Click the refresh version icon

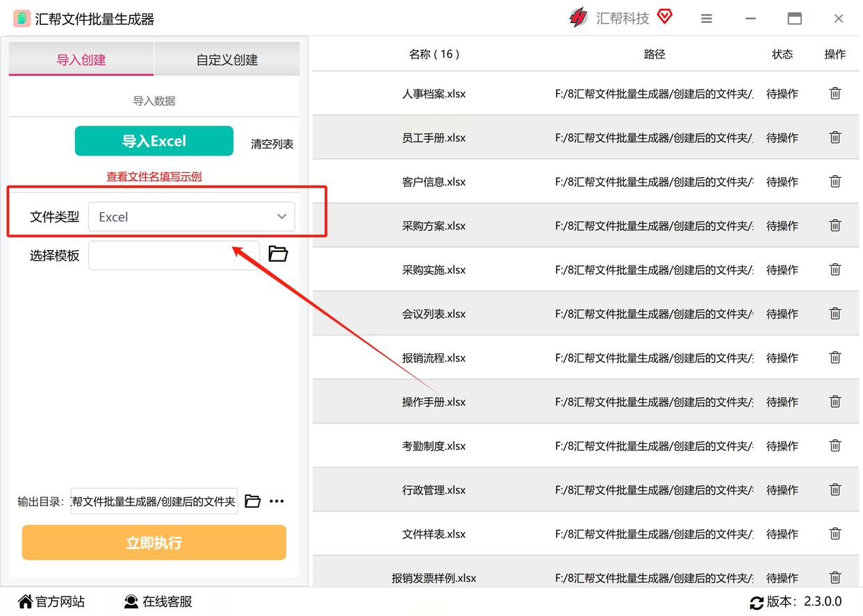pos(757,602)
